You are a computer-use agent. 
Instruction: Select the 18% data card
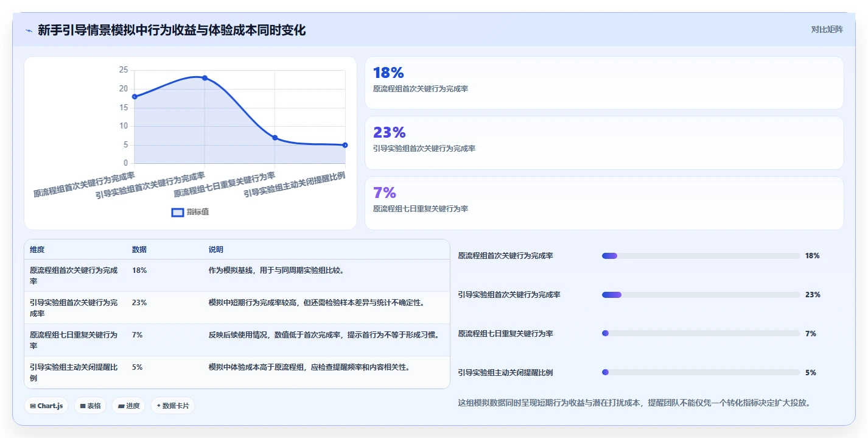tap(604, 83)
